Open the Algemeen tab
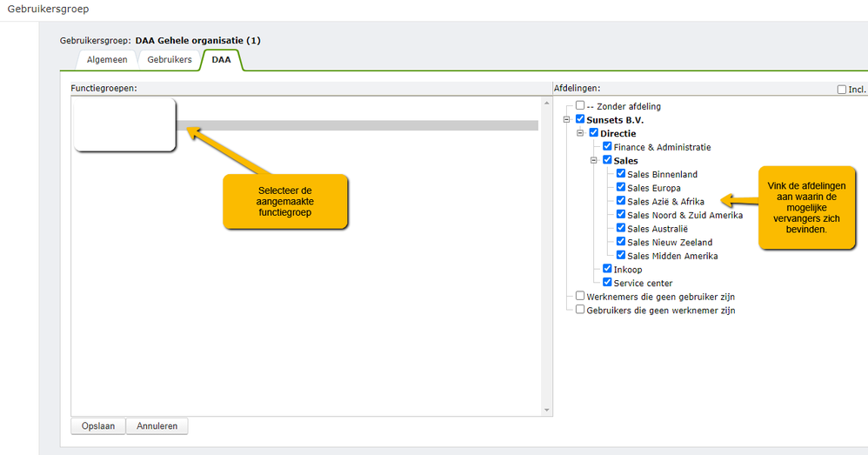The image size is (868, 455). (x=107, y=60)
